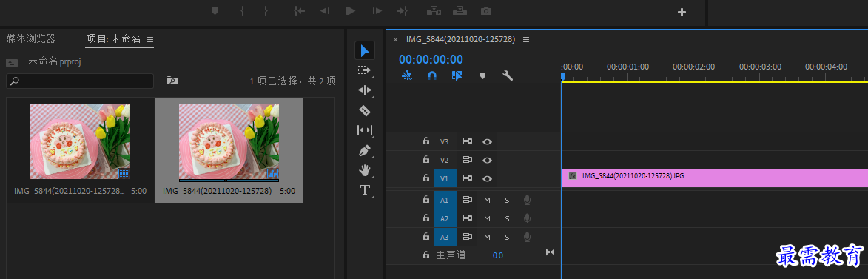Viewport: 868px width, 279px height.
Task: Lock the master audio track
Action: click(x=425, y=255)
